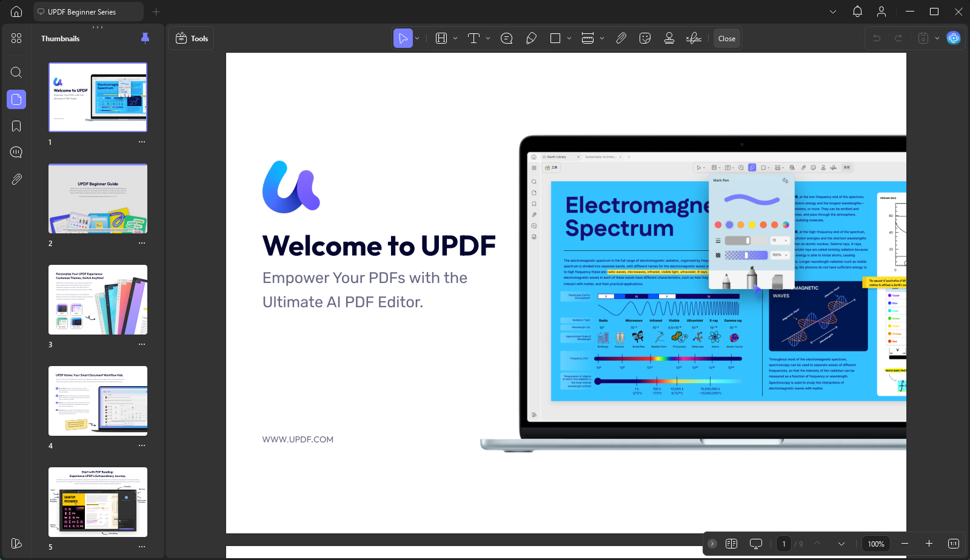Expand the bottom bar with the arrow
Screen dimensions: 970x560
point(712,544)
